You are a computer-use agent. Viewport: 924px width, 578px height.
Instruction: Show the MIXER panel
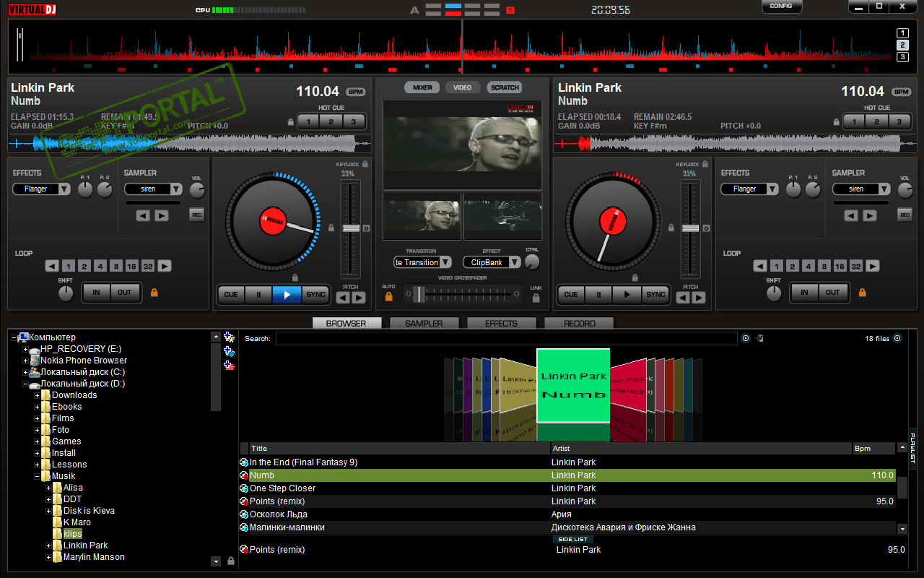point(422,87)
